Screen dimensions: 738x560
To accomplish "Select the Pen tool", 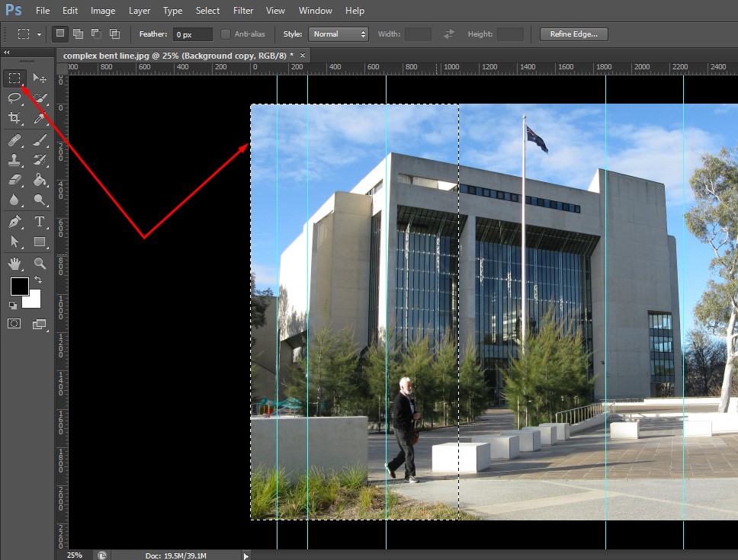I will click(14, 222).
